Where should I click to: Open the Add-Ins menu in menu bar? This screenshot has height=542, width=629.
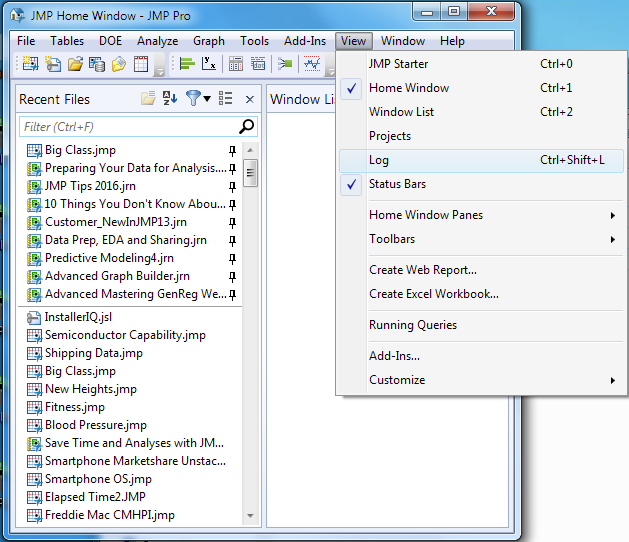tap(305, 41)
